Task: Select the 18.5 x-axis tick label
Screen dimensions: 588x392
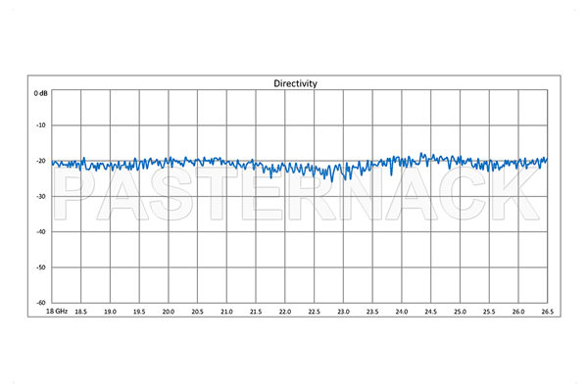Action: [80, 311]
